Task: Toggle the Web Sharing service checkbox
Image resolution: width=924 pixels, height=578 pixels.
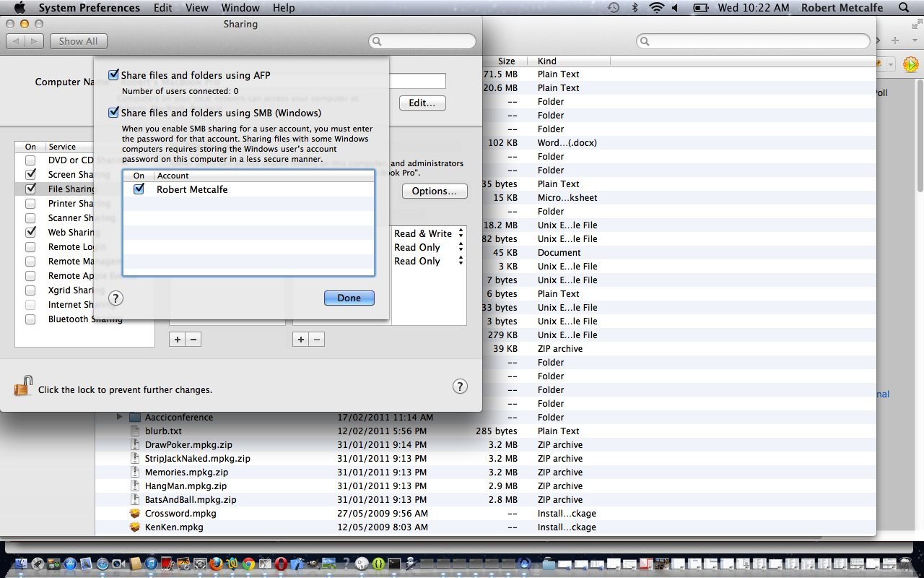Action: tap(30, 233)
